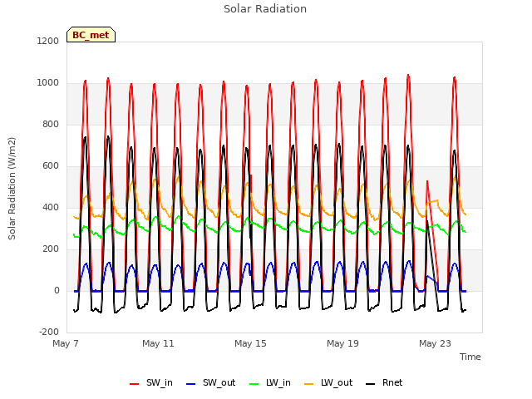
Task: Toggle the SW_in legend entry
Action: click(151, 383)
